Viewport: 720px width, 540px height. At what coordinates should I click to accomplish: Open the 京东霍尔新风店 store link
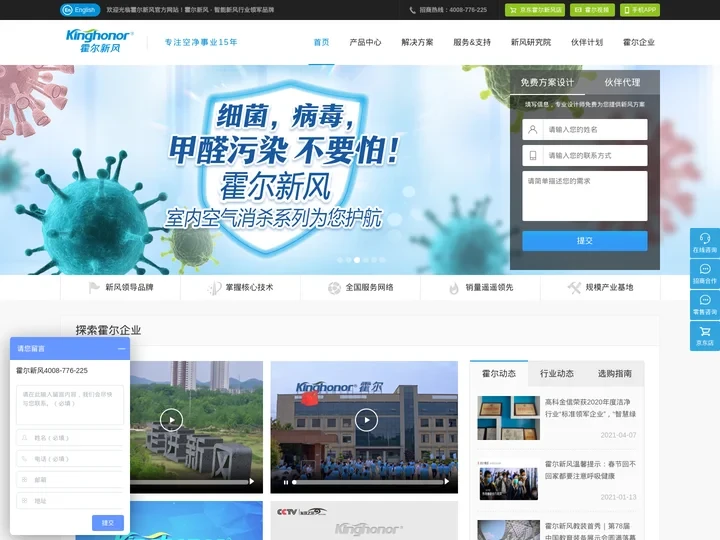535,10
